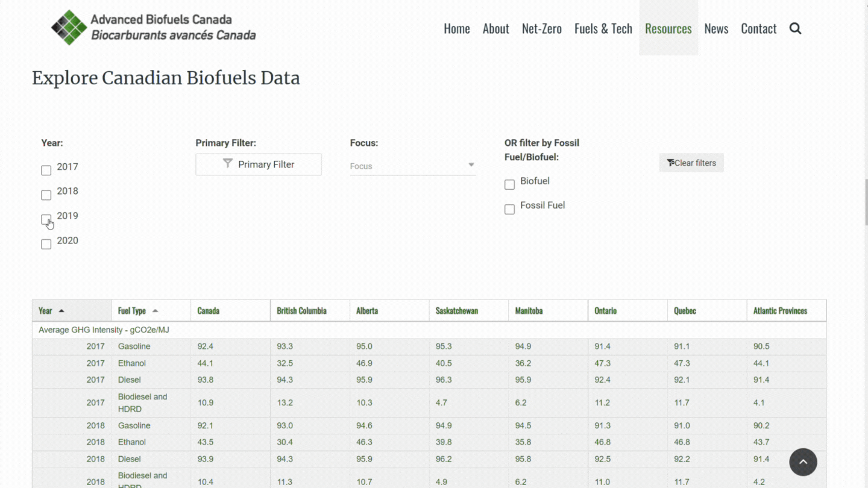Click the 2017 Ethanol fuel type cell
The width and height of the screenshot is (868, 488).
(151, 363)
